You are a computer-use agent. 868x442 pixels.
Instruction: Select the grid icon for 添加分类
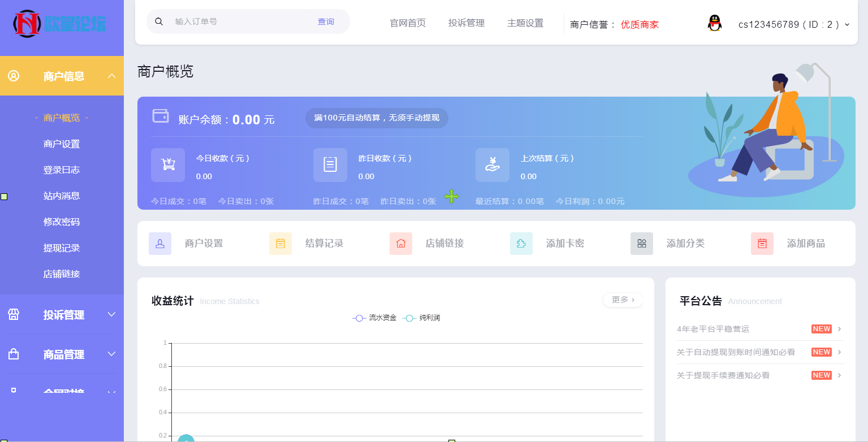pos(642,243)
